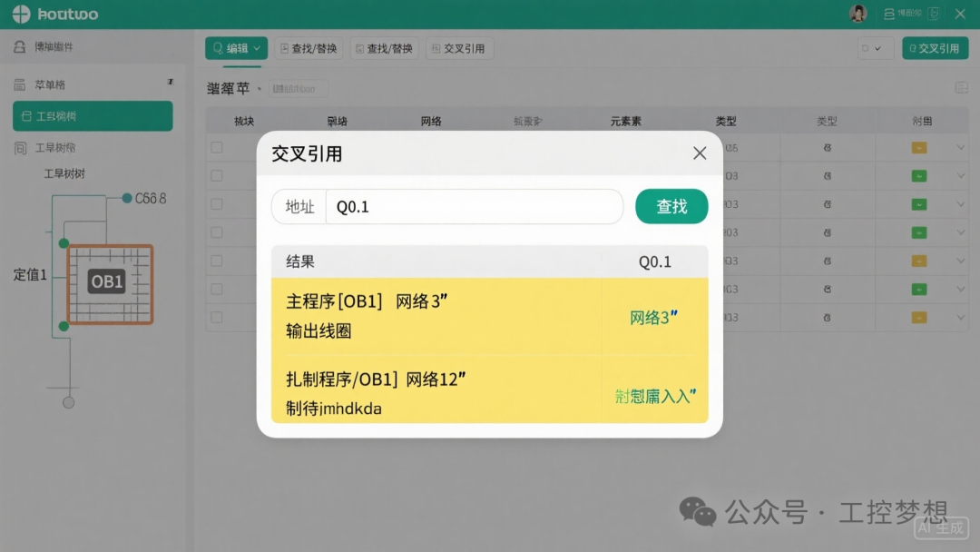
Task: Click the table layout icon at right
Action: (961, 88)
